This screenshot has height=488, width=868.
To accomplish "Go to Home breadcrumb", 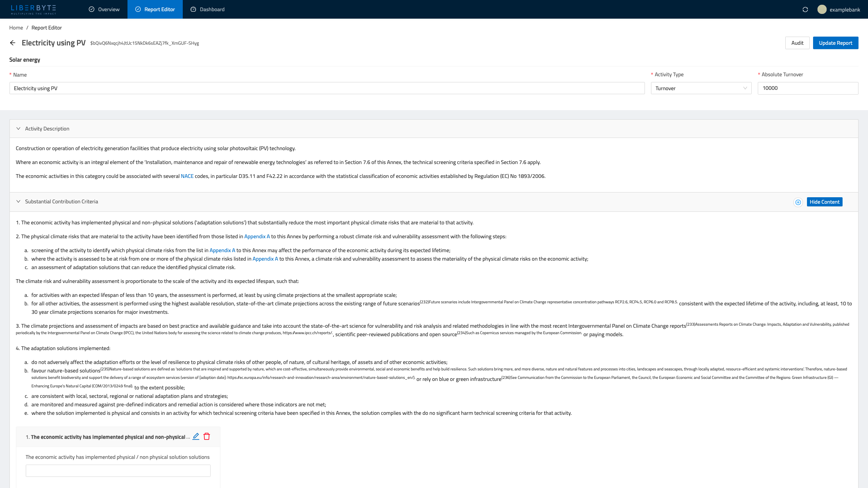I will point(16,28).
